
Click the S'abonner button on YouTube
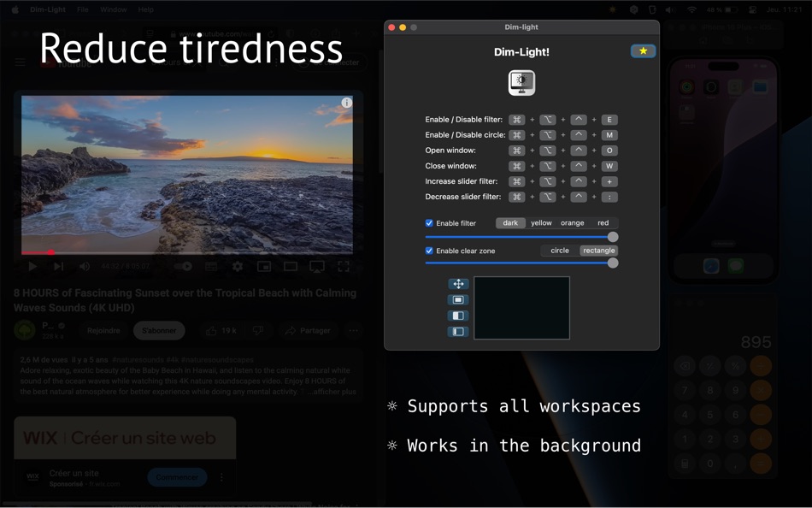pyautogui.click(x=159, y=331)
